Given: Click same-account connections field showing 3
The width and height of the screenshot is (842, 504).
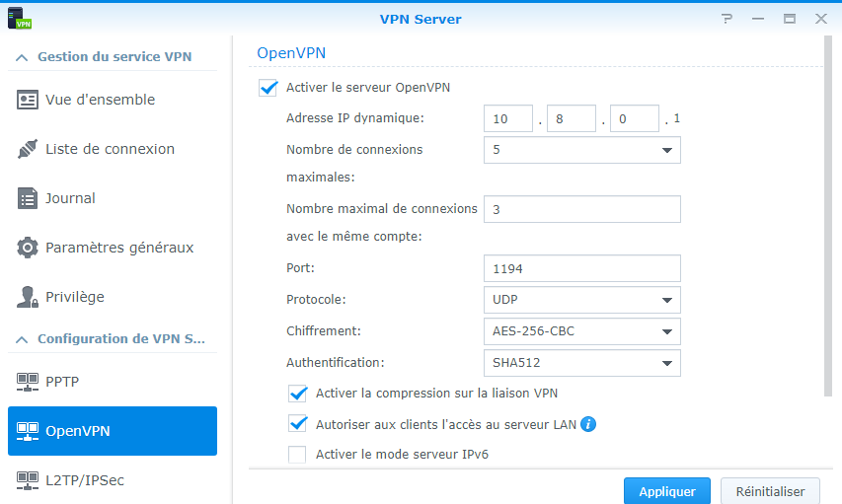Looking at the screenshot, I should click(x=582, y=209).
